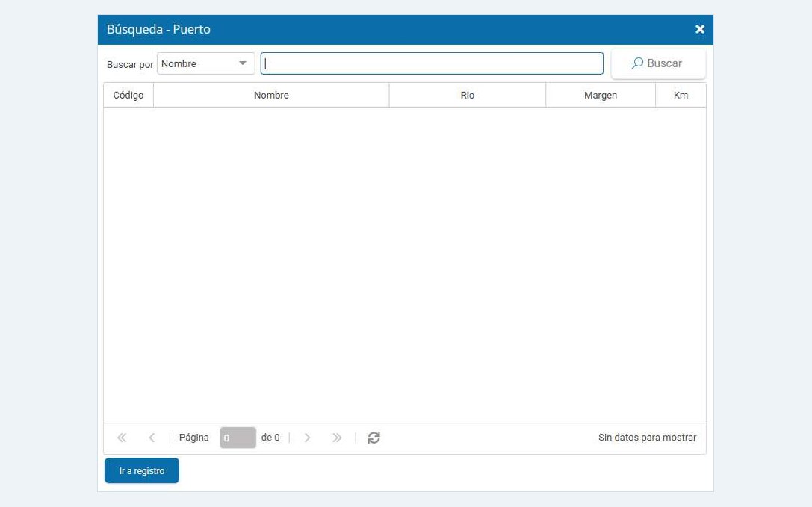Click the 'Sin datos para mostrar' status text
The height and width of the screenshot is (507, 812).
pos(648,438)
